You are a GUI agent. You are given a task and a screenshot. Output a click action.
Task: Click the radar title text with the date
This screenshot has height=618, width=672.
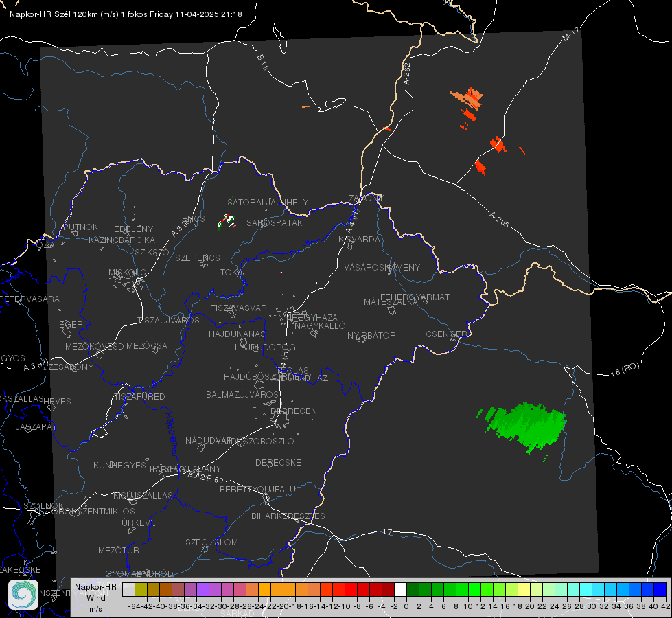pos(126,14)
